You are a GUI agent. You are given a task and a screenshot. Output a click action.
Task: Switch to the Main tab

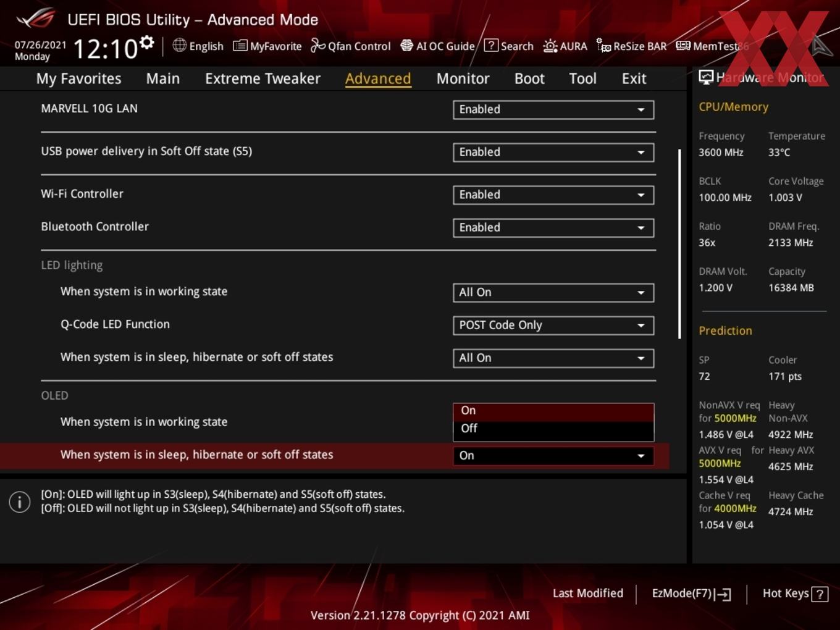point(163,79)
